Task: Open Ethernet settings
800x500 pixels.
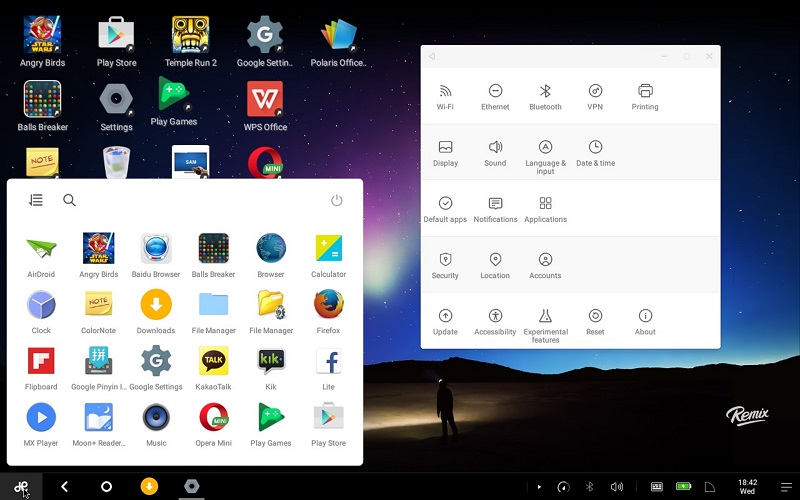Action: click(495, 96)
